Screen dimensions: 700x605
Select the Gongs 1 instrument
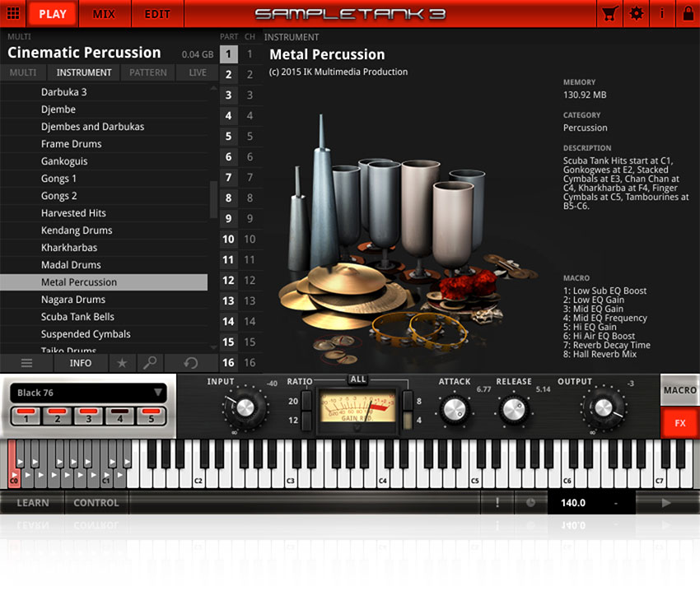(x=58, y=179)
